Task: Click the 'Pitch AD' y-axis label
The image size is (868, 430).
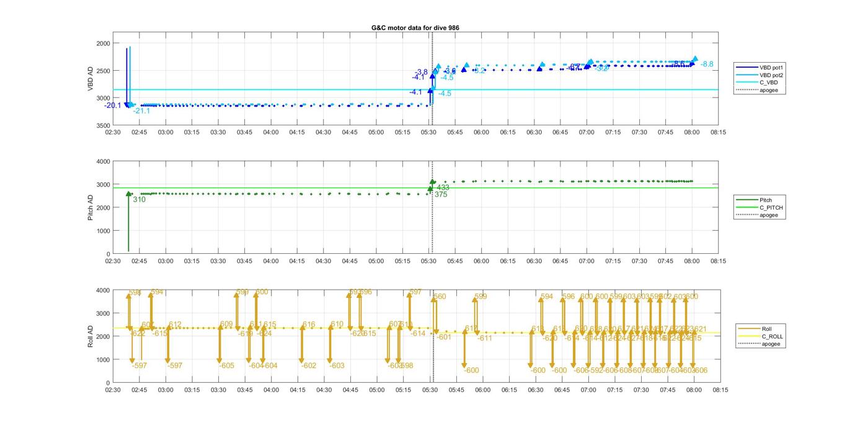Action: tap(91, 207)
